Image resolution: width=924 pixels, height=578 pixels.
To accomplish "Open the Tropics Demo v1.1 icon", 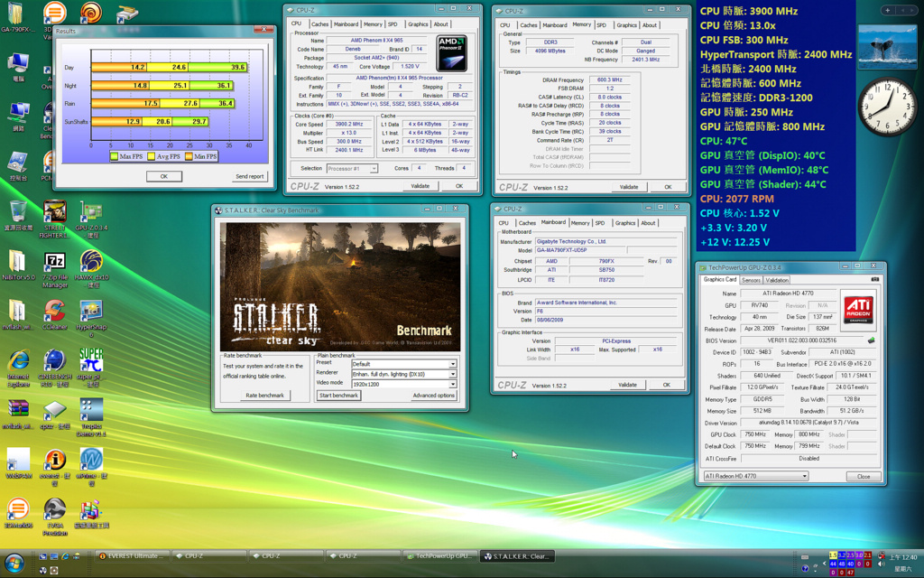I will [x=91, y=417].
